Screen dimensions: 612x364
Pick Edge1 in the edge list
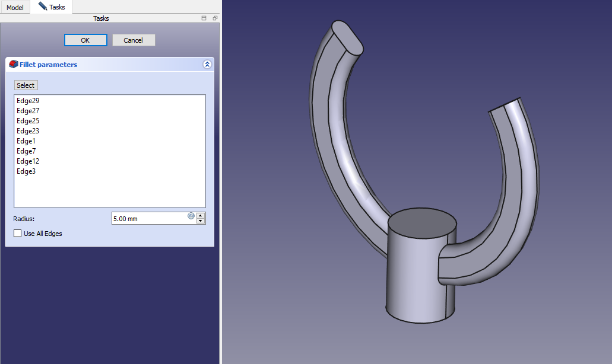pos(26,141)
